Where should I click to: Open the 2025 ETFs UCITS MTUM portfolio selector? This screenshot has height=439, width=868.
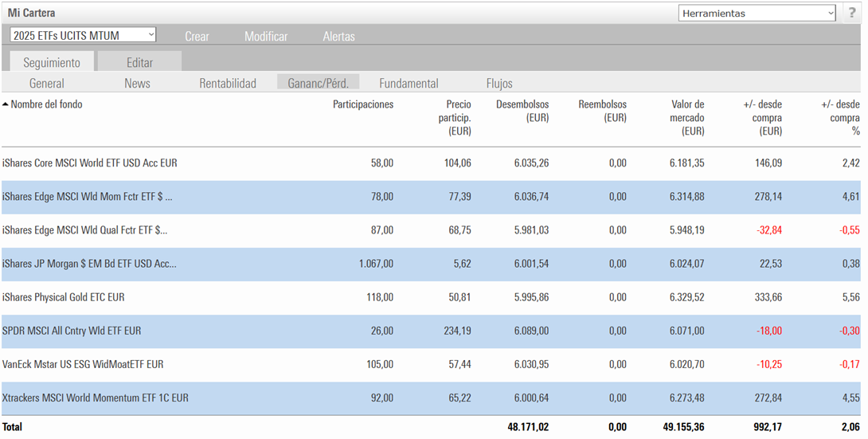pos(83,35)
